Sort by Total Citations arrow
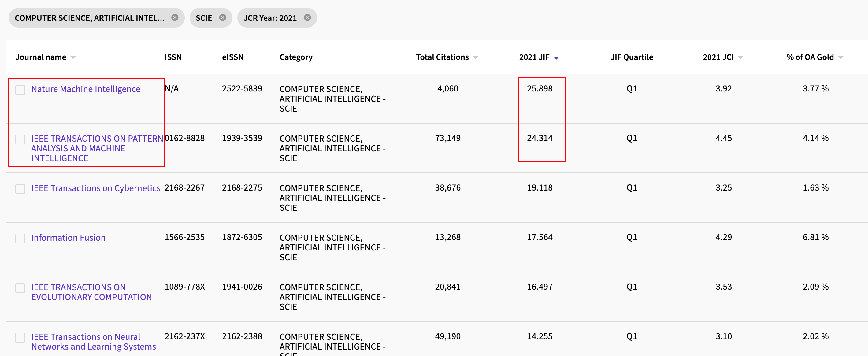This screenshot has height=356, width=868. pos(476,57)
